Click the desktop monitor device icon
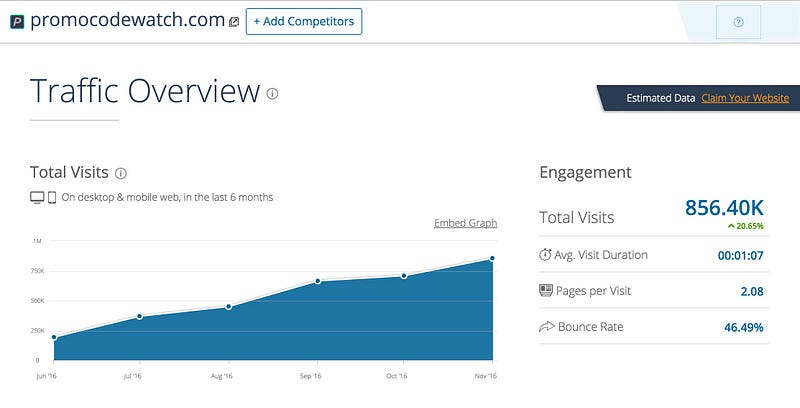 (37, 197)
